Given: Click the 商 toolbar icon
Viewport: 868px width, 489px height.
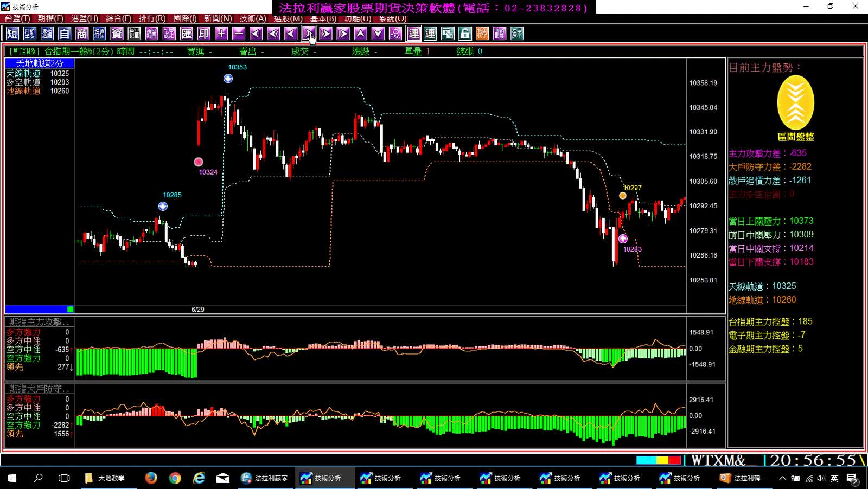Looking at the screenshot, I should 82,34.
